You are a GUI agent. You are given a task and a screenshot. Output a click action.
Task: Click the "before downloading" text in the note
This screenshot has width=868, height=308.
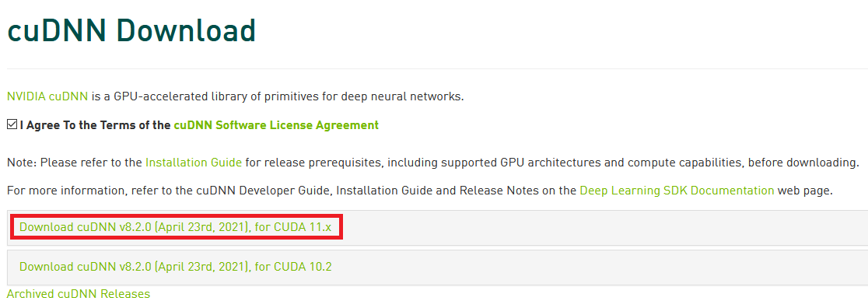pyautogui.click(x=803, y=163)
